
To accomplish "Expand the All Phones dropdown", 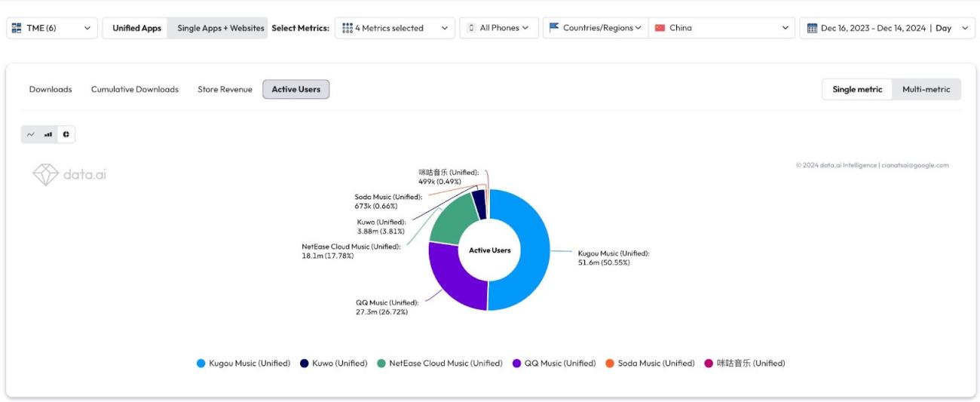I will coord(499,28).
